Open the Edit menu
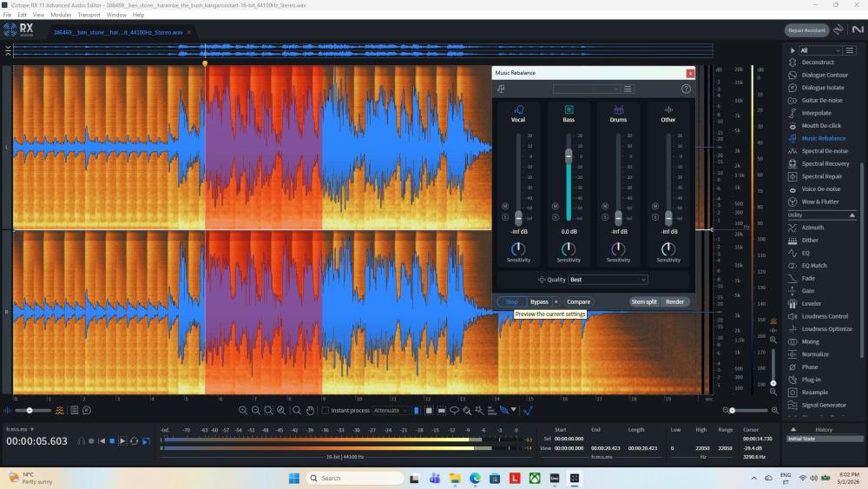The image size is (868, 489). point(23,15)
